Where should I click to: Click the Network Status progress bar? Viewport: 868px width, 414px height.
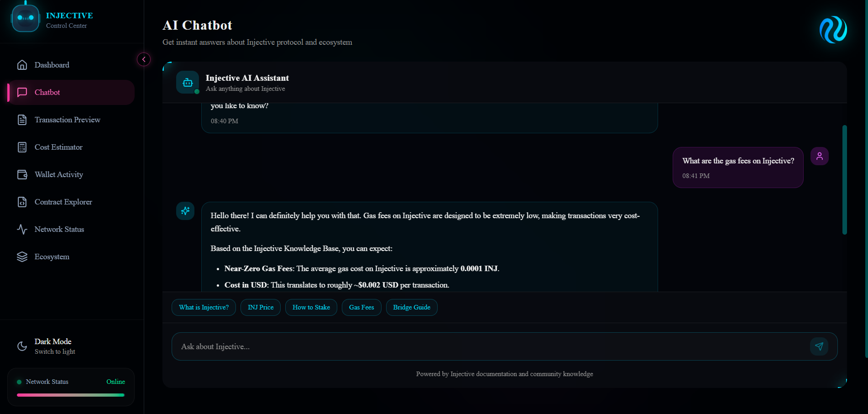71,395
